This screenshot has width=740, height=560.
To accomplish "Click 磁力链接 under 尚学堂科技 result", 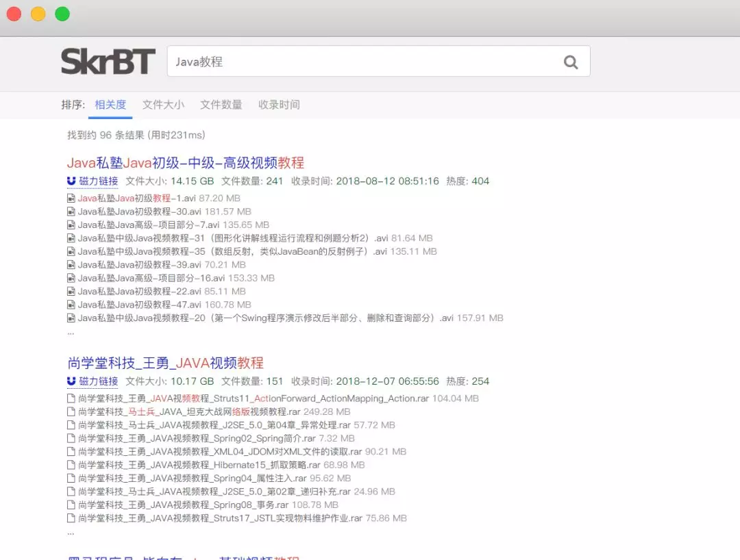I will tap(98, 381).
